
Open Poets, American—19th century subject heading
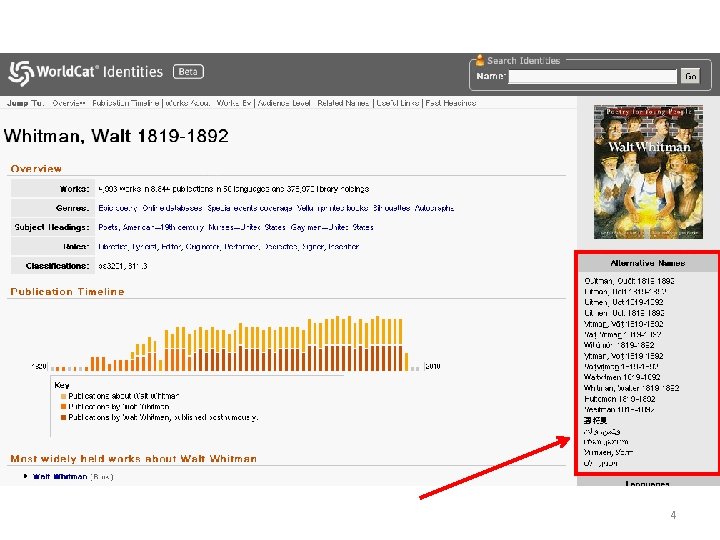151,227
